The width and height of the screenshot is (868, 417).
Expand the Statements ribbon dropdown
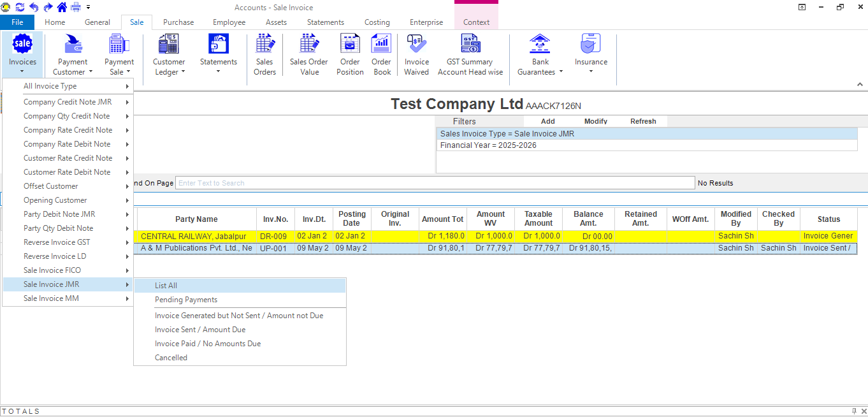218,71
